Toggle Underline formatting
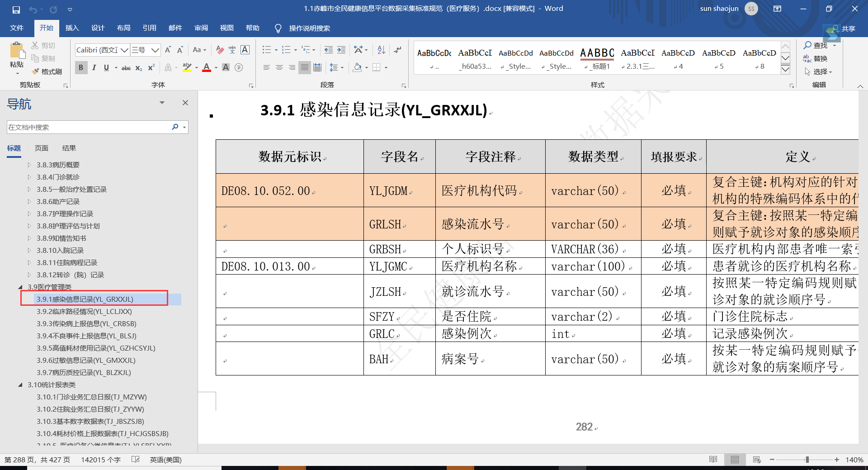Image resolution: width=868 pixels, height=470 pixels. click(x=106, y=68)
